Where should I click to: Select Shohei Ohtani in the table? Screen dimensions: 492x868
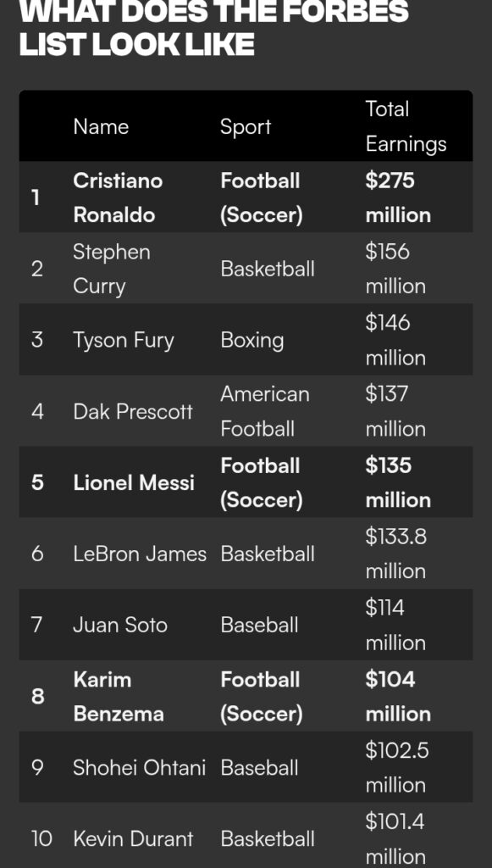(x=140, y=767)
